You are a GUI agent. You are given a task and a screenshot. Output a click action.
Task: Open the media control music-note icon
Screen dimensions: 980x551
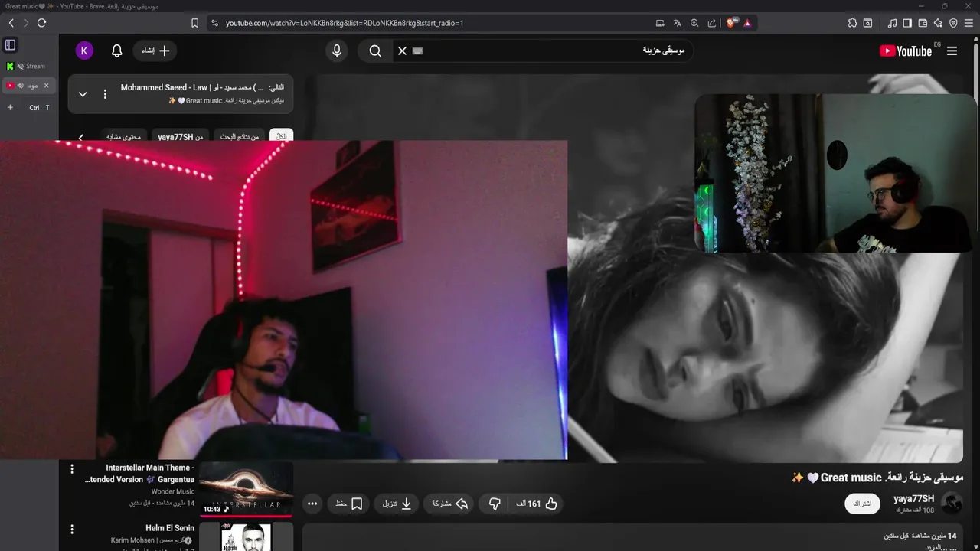click(x=892, y=23)
